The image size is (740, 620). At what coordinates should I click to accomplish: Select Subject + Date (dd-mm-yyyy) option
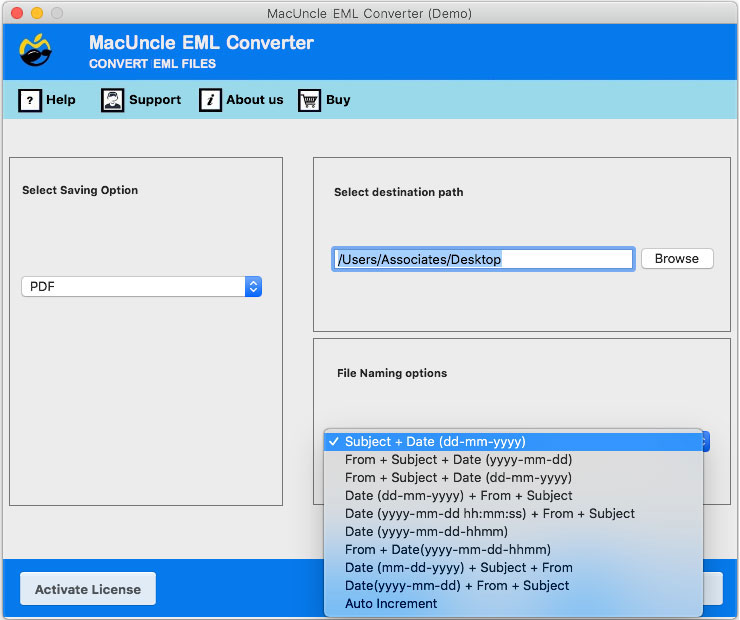tap(513, 442)
